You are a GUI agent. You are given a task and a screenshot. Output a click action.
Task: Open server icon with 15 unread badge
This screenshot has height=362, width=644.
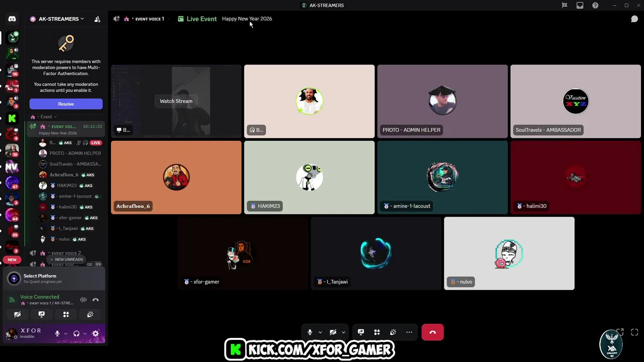point(12,70)
